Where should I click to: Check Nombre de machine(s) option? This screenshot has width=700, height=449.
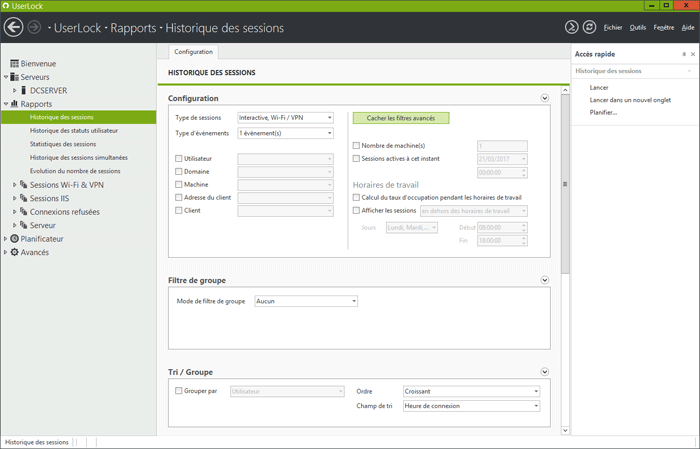[356, 146]
